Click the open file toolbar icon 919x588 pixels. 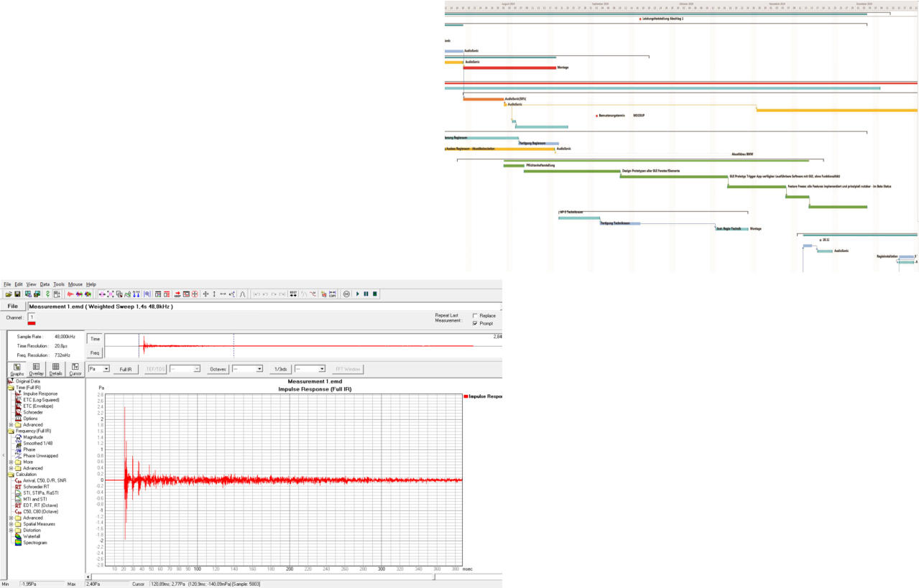click(x=8, y=294)
